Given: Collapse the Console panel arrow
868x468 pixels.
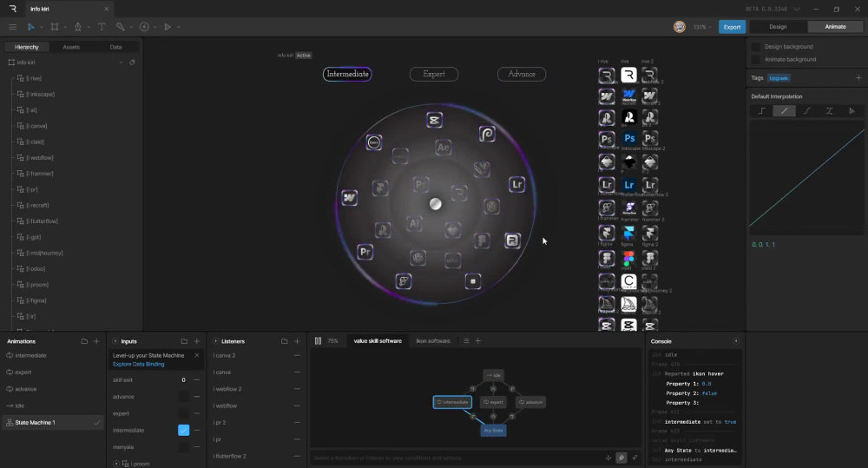Looking at the screenshot, I should pos(736,341).
